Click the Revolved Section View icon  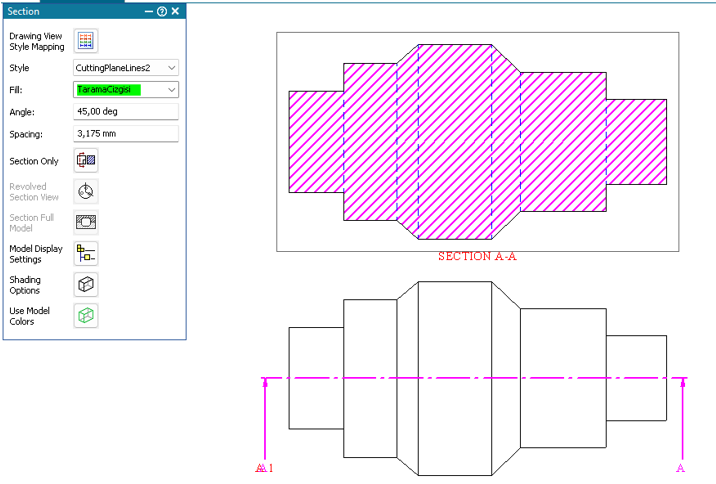86,192
